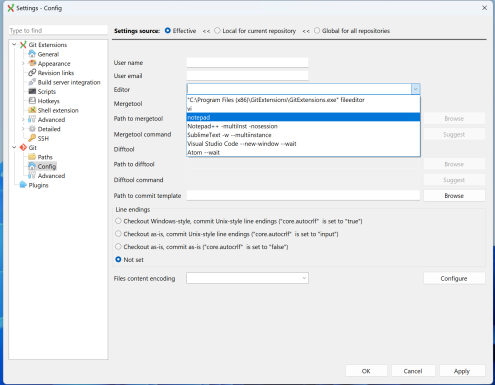495x385 pixels.
Task: Open the Files content encoding dropdown
Action: [247, 278]
